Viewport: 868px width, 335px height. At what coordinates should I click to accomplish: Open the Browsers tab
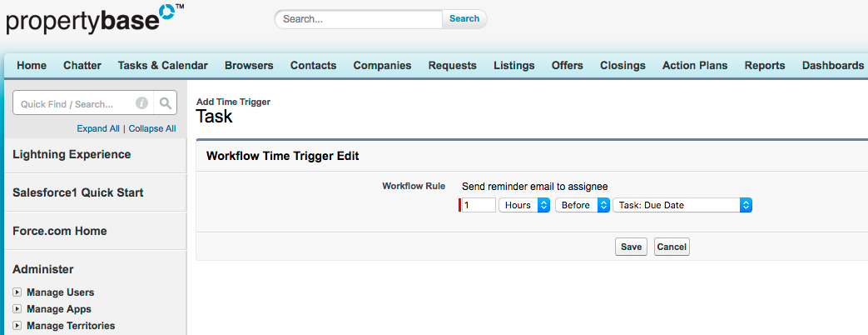(x=249, y=66)
